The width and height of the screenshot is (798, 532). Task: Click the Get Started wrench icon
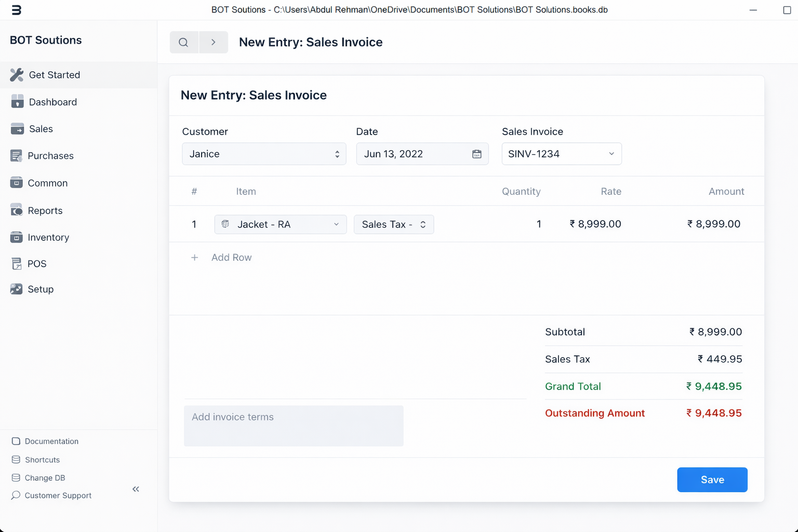[x=17, y=75]
